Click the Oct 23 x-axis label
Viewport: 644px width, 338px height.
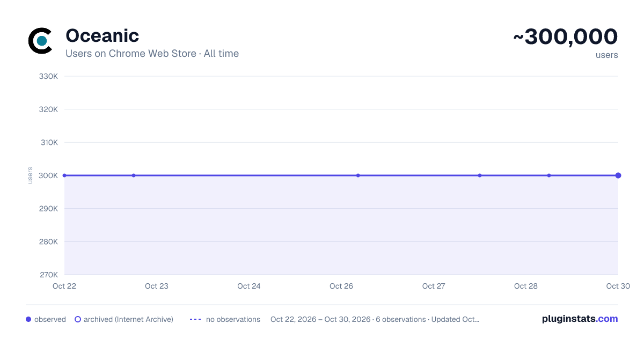157,286
